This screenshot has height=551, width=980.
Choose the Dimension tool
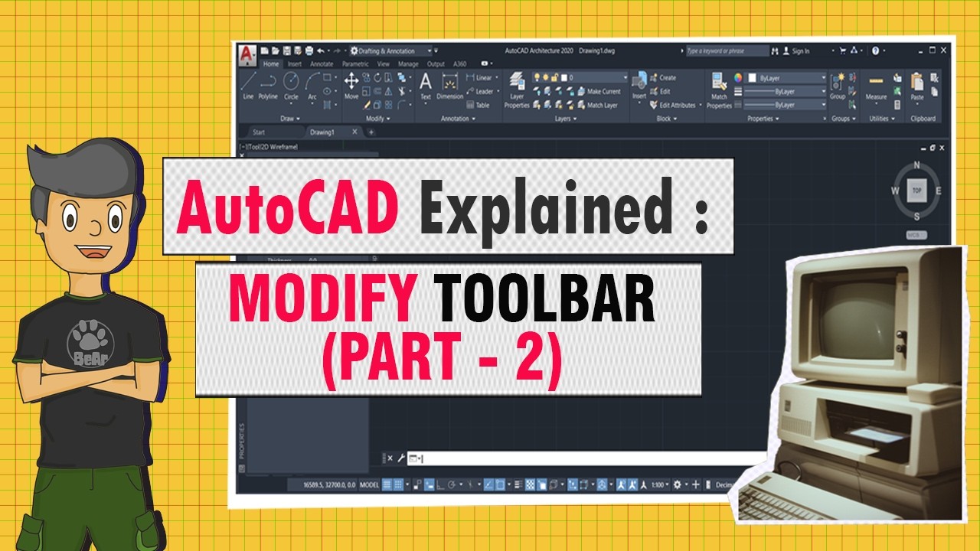(450, 86)
